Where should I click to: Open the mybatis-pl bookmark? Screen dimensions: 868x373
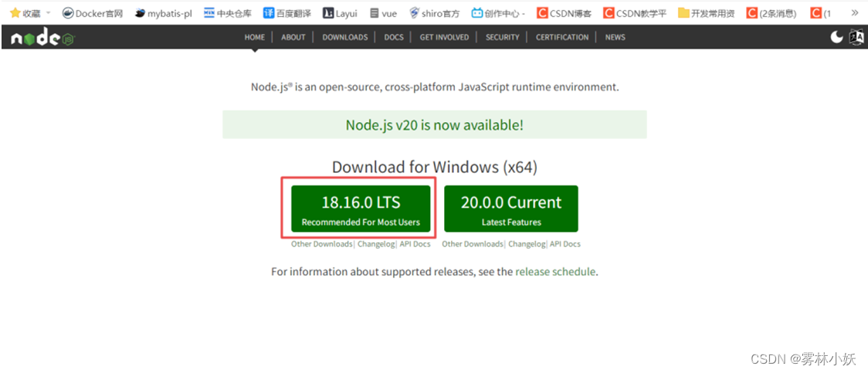pyautogui.click(x=163, y=12)
